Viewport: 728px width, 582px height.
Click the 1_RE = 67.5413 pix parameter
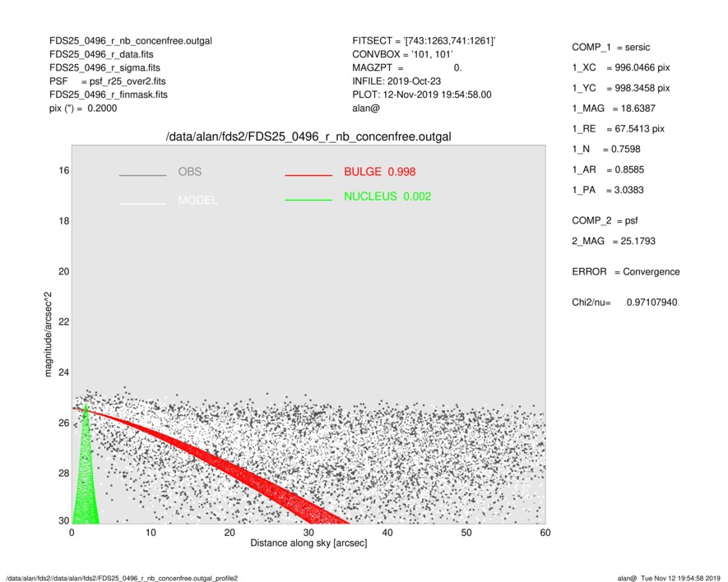[x=618, y=129]
